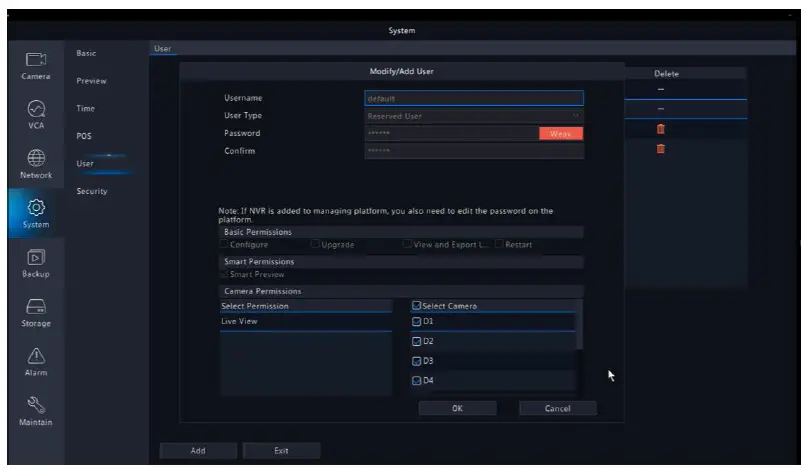
Task: Open the Backup section icon
Action: tap(36, 257)
